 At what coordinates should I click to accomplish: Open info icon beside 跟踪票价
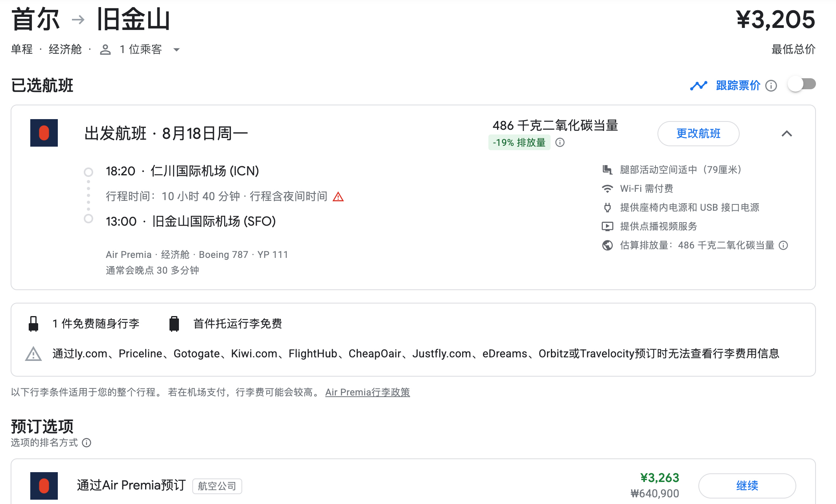point(771,86)
